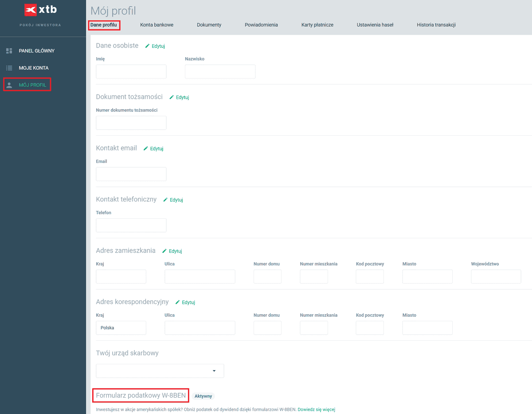Screen dimensions: 532x414
Task: View Historia transakcji tab
Action: point(436,25)
